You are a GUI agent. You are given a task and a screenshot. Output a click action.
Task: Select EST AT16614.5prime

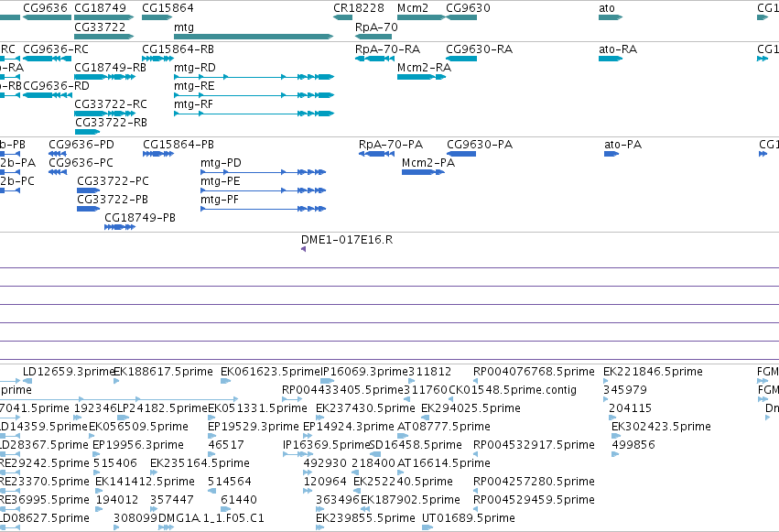pos(444,463)
